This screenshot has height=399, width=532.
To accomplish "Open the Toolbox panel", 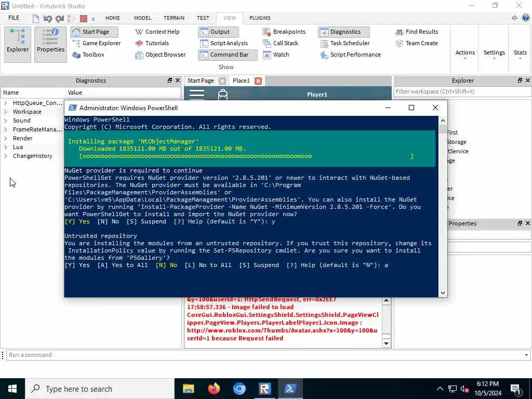I will (x=88, y=55).
